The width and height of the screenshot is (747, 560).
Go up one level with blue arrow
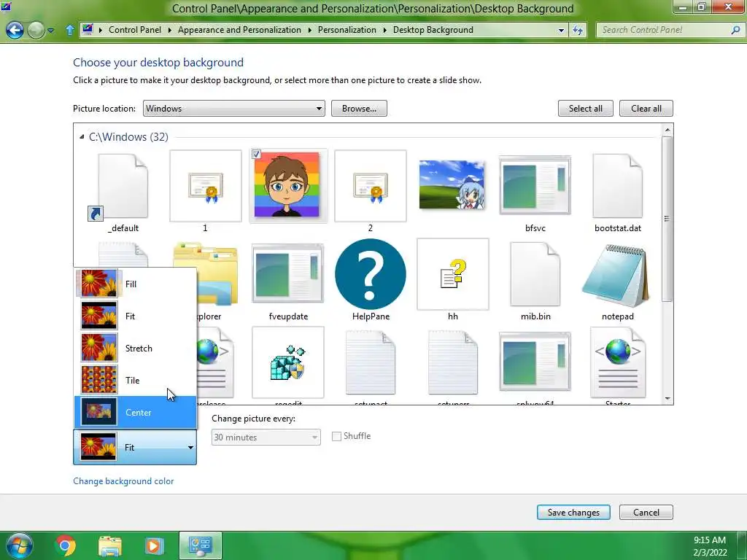click(69, 30)
